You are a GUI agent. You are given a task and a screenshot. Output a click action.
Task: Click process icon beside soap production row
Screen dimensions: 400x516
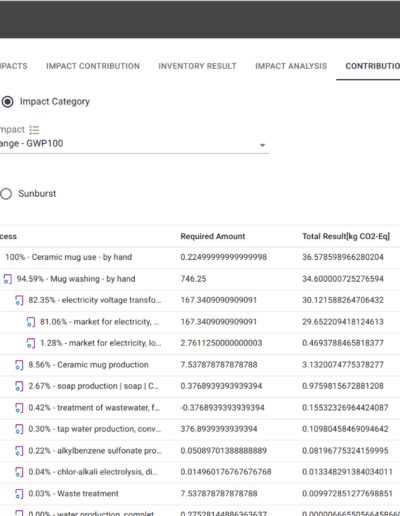coord(19,386)
